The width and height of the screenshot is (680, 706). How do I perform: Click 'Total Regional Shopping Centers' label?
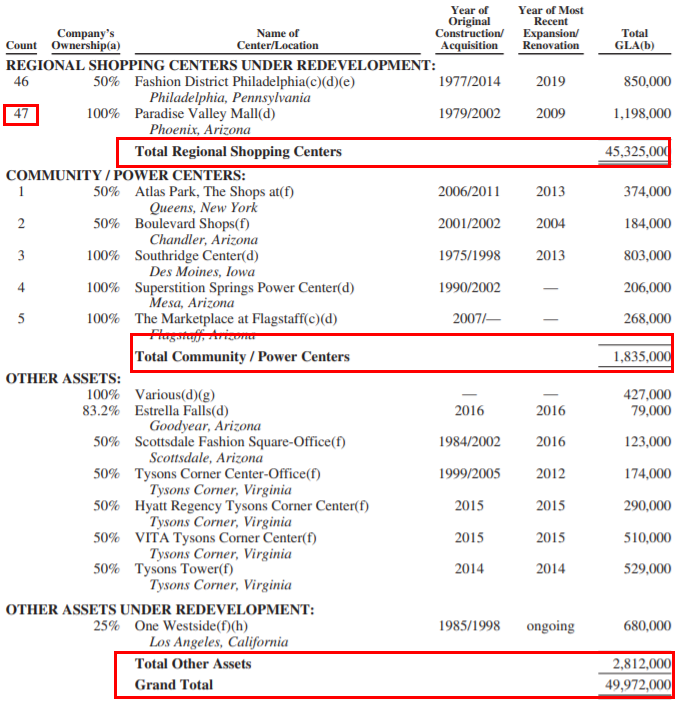click(238, 152)
